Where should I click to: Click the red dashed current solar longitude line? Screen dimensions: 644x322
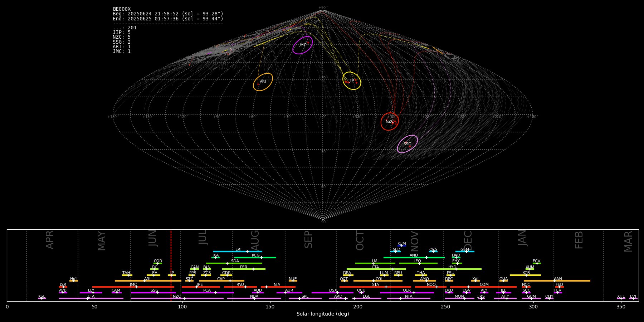(x=171, y=265)
